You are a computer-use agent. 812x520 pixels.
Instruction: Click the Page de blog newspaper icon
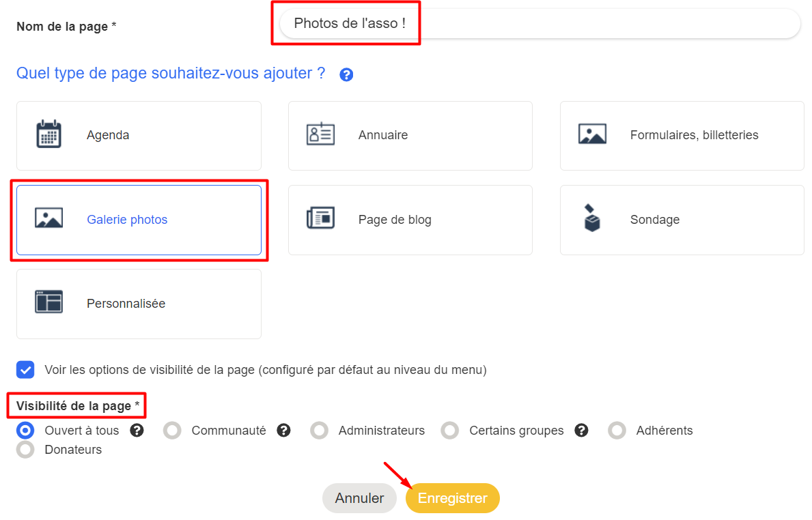click(320, 219)
